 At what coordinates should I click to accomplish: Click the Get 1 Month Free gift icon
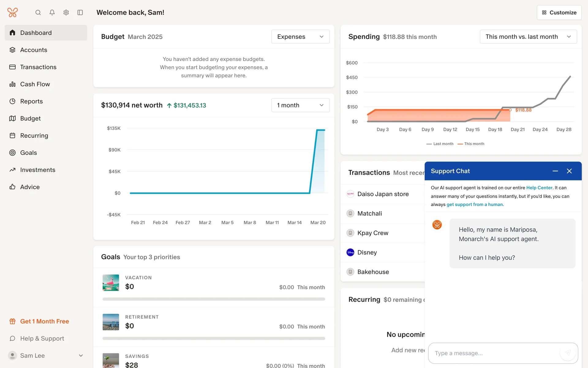(x=13, y=321)
